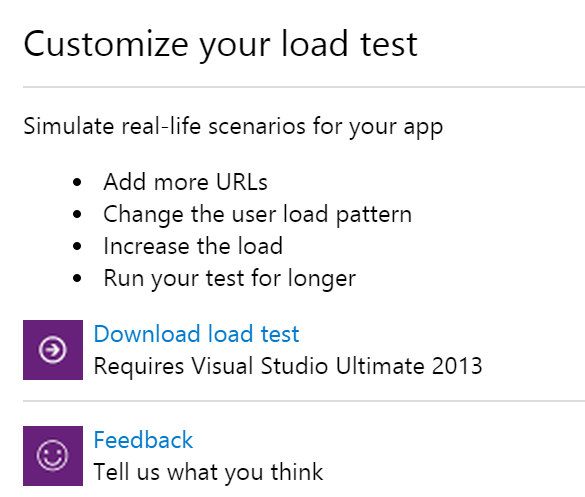This screenshot has width=585, height=497.
Task: Select the Change the user load pattern item
Action: click(257, 215)
